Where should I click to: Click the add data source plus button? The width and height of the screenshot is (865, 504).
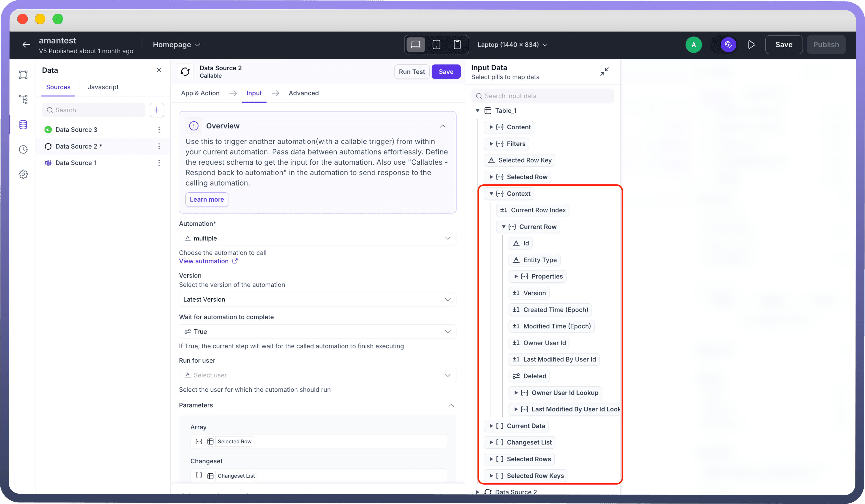point(157,110)
